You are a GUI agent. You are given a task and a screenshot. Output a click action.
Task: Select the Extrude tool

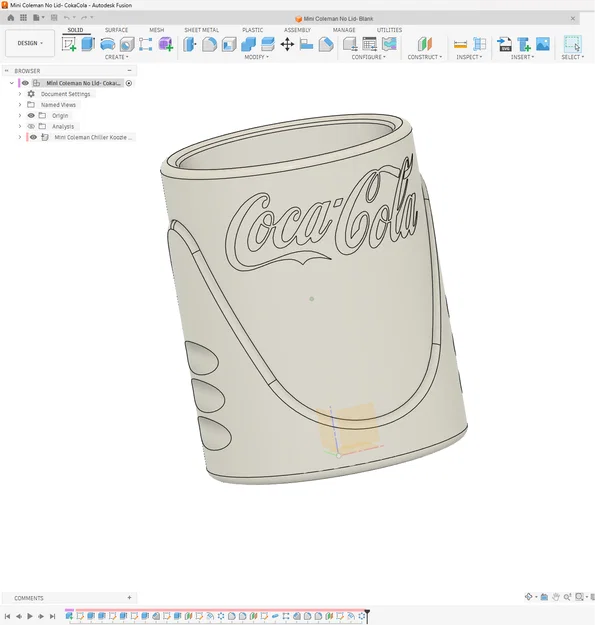tap(88, 44)
